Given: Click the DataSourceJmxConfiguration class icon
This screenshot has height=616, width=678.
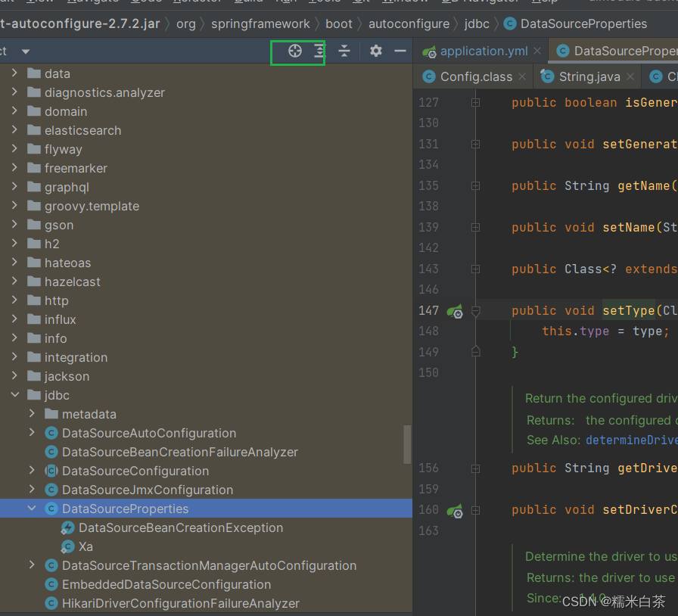Looking at the screenshot, I should 51,490.
